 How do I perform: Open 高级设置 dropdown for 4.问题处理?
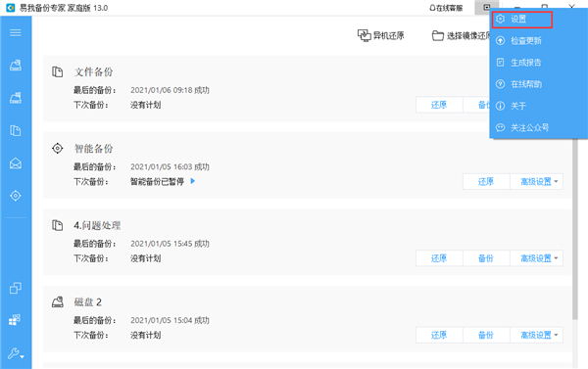536,258
